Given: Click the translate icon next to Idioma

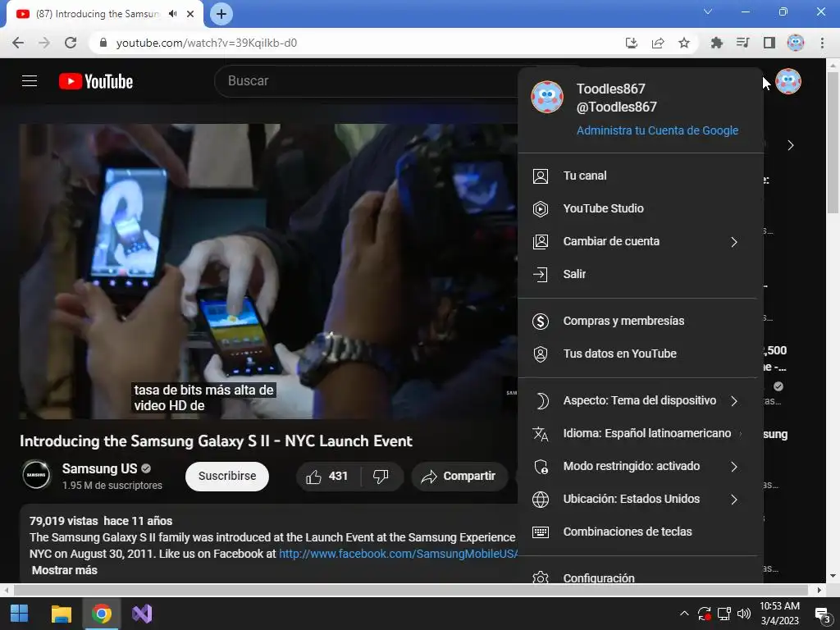Looking at the screenshot, I should (541, 433).
